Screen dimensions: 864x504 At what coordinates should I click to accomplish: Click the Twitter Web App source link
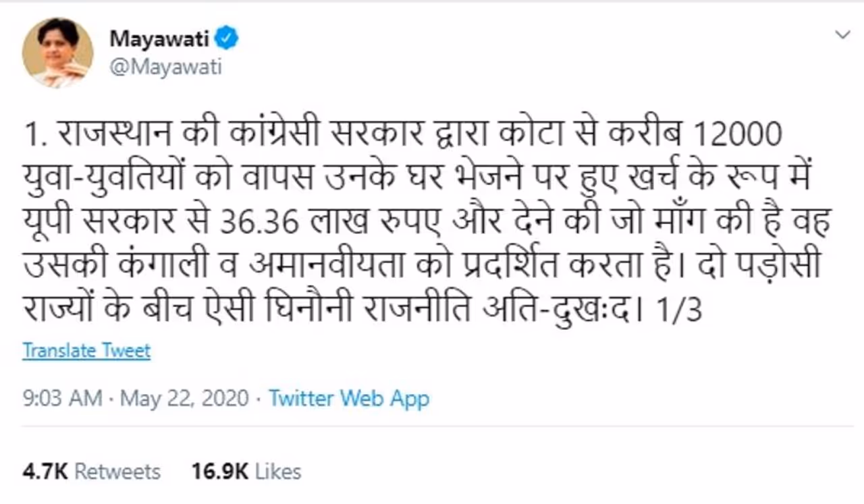click(349, 398)
